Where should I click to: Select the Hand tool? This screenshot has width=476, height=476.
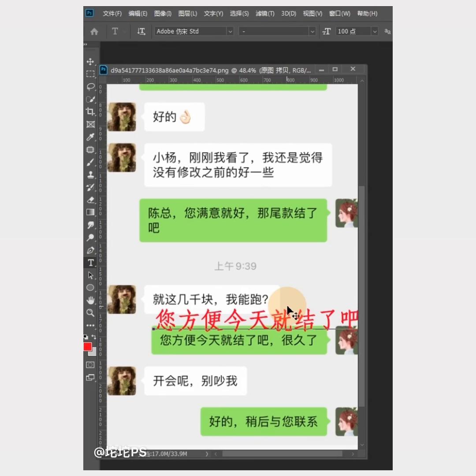pos(90,300)
